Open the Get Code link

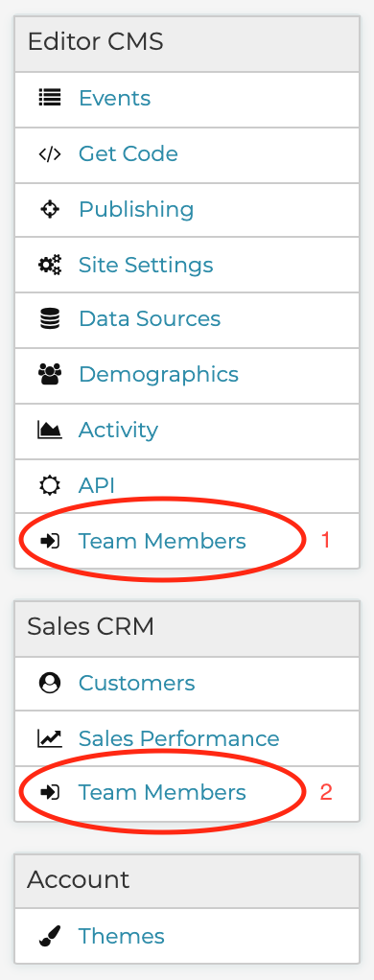tap(129, 153)
